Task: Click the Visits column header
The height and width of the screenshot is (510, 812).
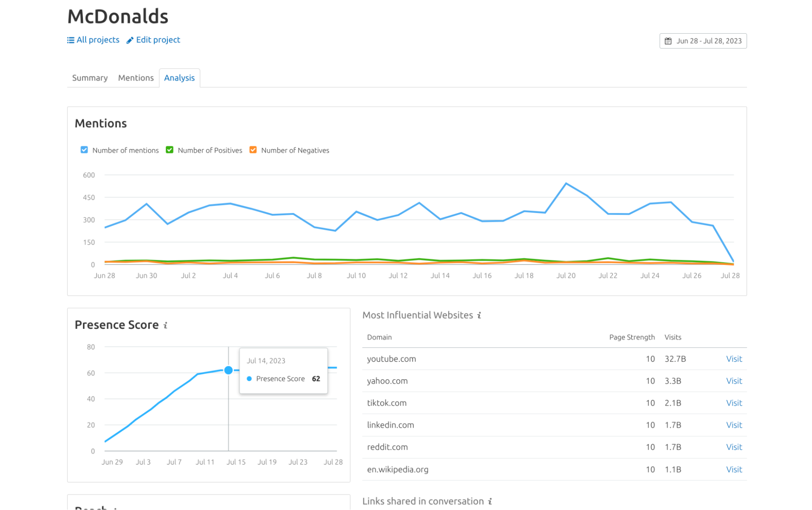Action: (x=673, y=337)
